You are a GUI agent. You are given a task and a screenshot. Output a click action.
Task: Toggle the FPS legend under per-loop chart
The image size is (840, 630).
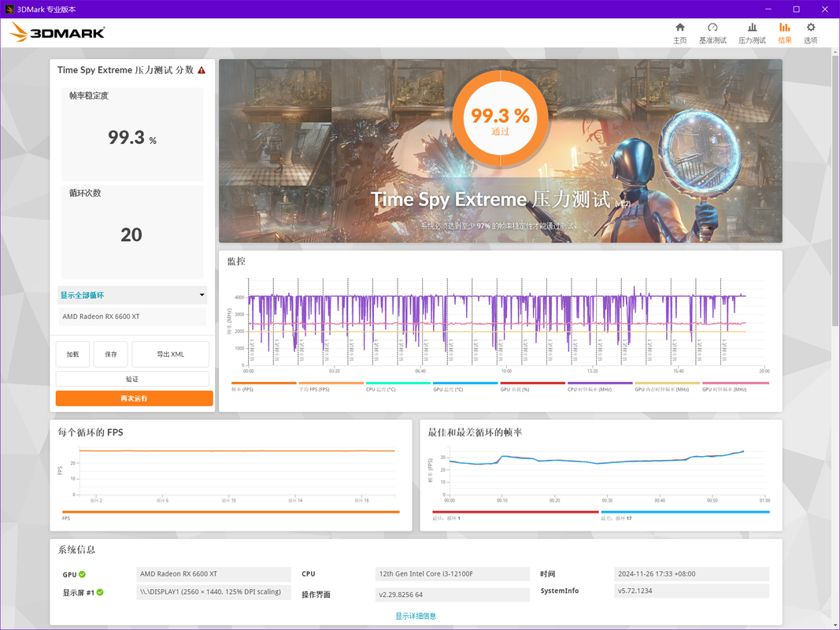tap(231, 515)
